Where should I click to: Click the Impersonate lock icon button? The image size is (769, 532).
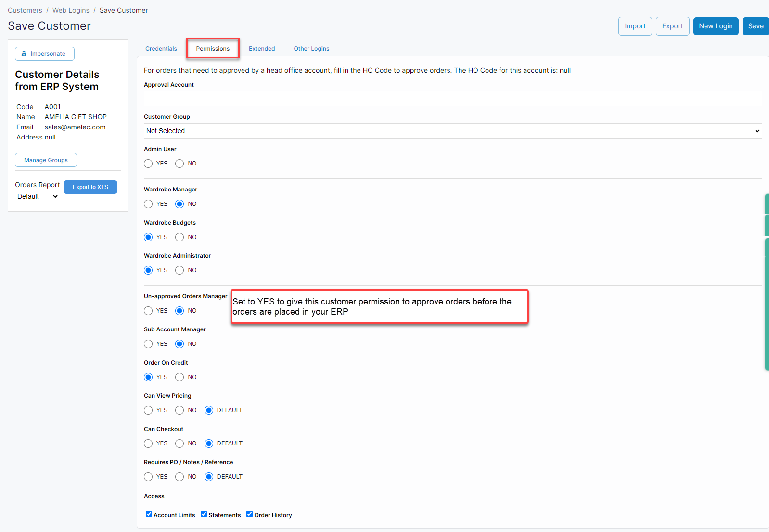44,54
